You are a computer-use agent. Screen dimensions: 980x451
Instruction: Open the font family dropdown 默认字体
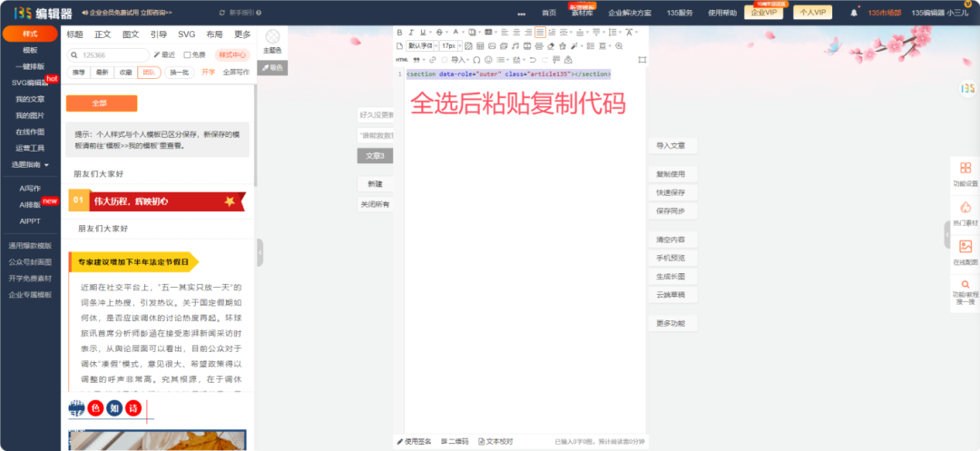coord(421,45)
